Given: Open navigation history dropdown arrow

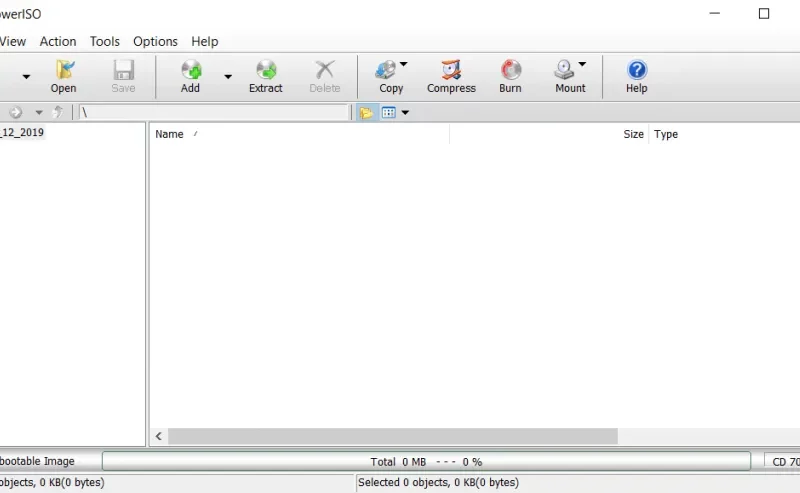Looking at the screenshot, I should pos(39,112).
